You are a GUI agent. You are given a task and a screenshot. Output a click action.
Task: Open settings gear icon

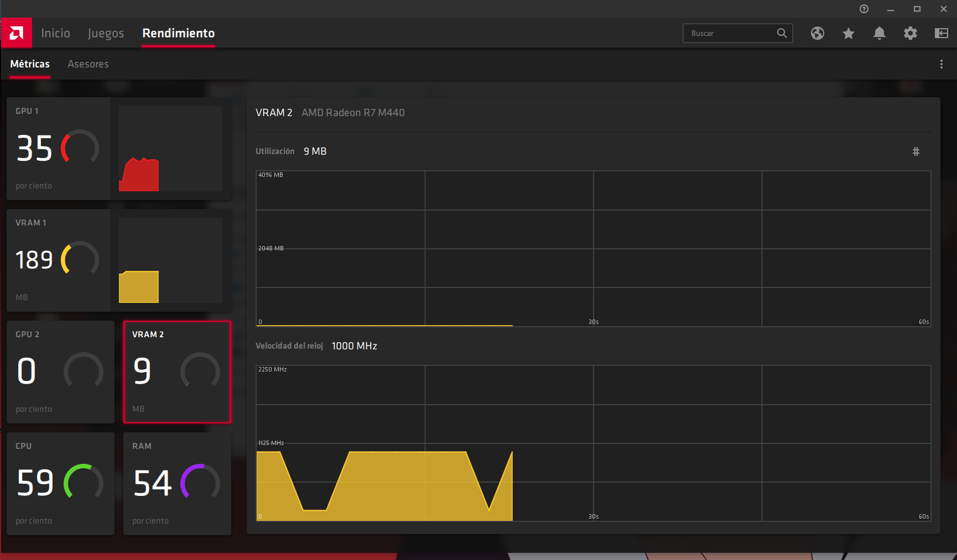point(911,33)
